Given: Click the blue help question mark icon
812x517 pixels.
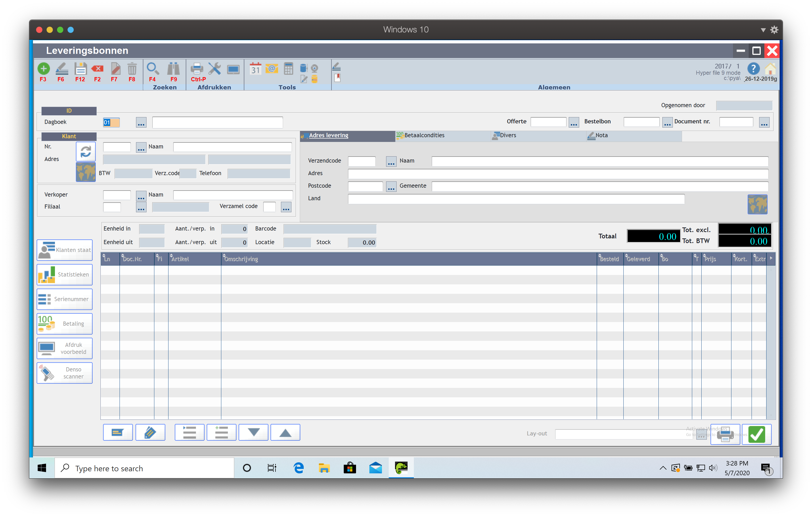Looking at the screenshot, I should tap(753, 69).
